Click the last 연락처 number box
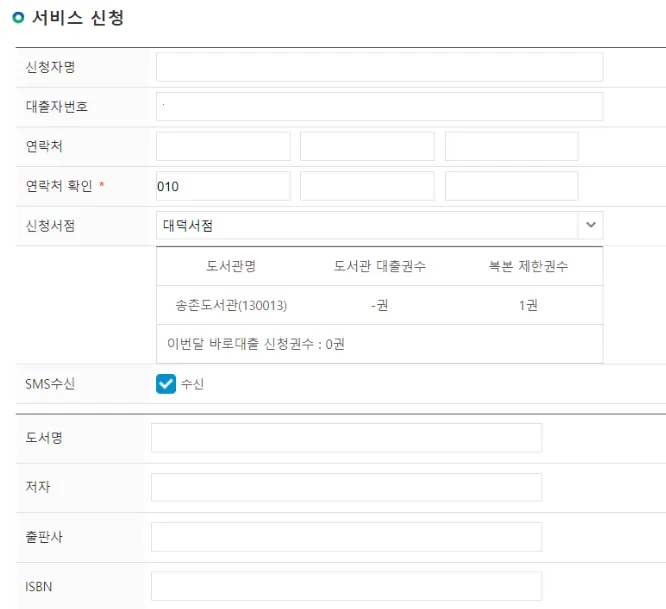This screenshot has height=609, width=666. [511, 146]
